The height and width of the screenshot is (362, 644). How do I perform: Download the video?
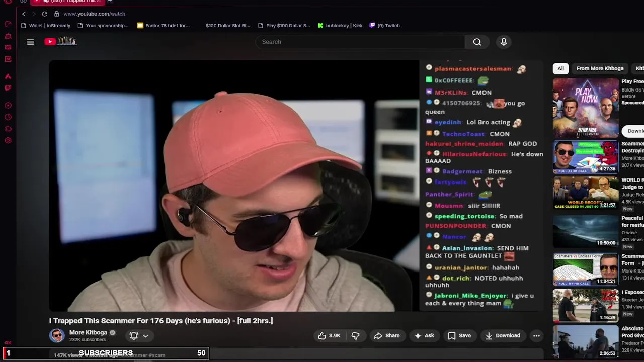click(x=502, y=335)
